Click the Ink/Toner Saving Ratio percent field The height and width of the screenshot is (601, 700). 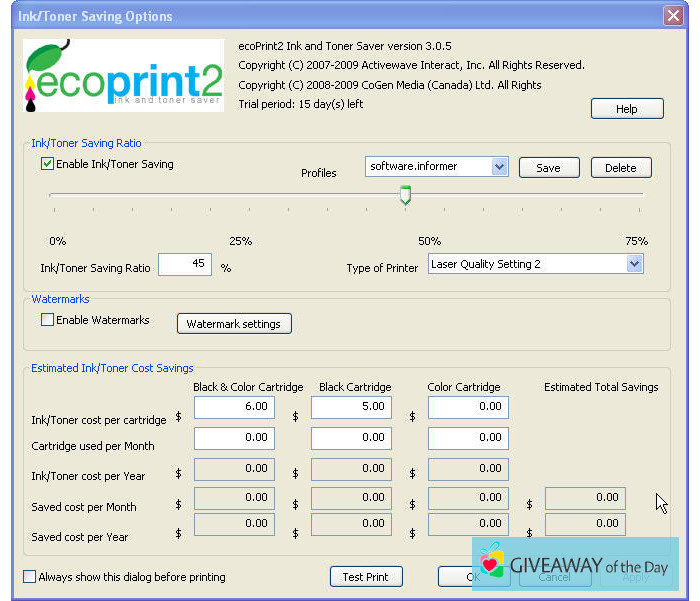pyautogui.click(x=184, y=264)
